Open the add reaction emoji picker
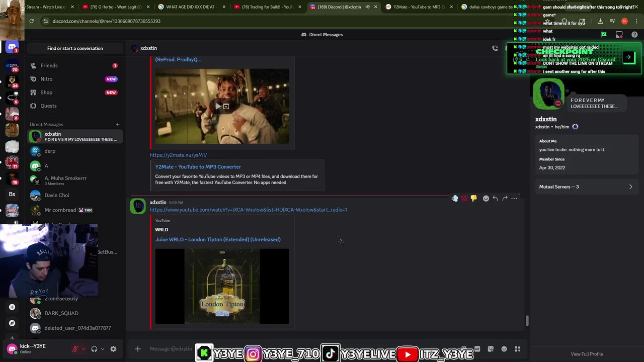This screenshot has height=362, width=644. pos(486,199)
